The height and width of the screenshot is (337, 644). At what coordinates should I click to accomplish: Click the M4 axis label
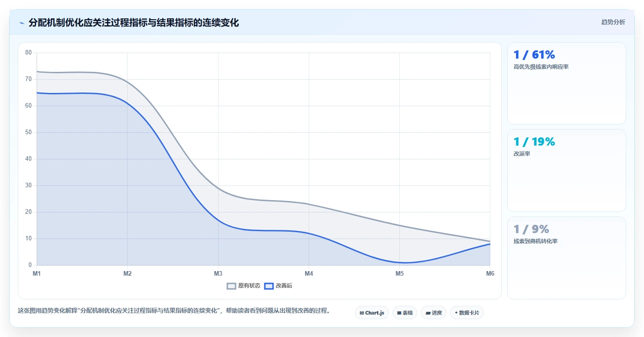(309, 273)
